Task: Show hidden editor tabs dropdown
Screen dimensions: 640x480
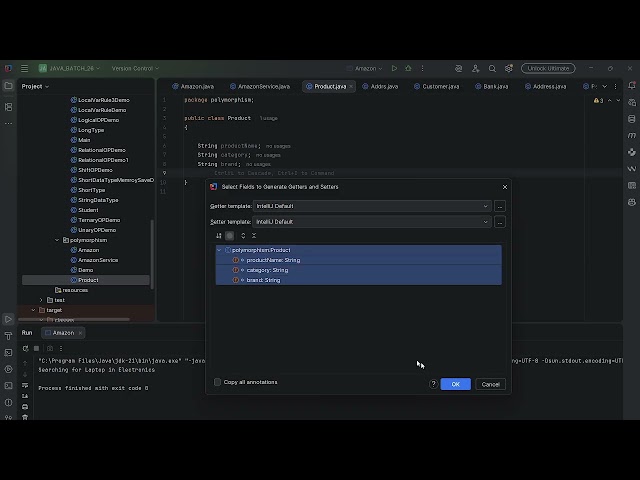Action: pos(604,87)
